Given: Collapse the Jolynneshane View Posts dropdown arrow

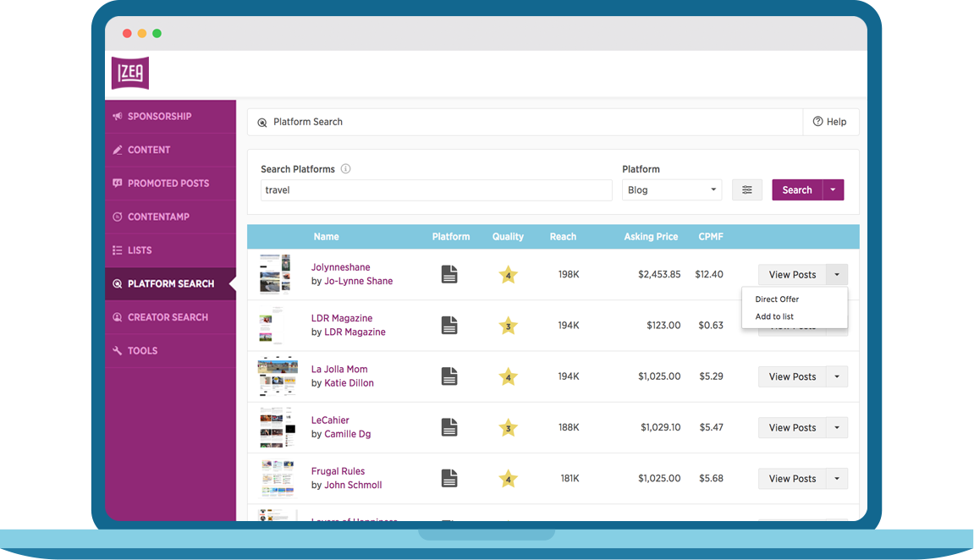Looking at the screenshot, I should pyautogui.click(x=837, y=274).
